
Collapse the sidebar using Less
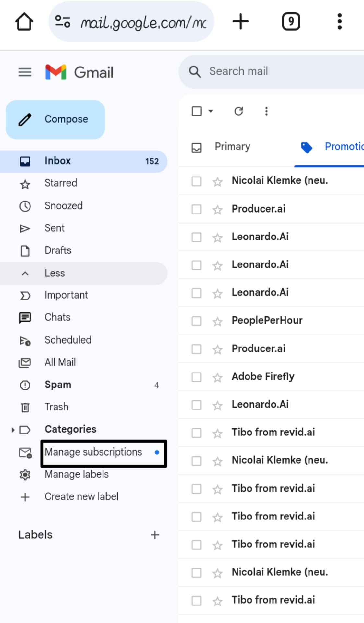[x=55, y=273]
